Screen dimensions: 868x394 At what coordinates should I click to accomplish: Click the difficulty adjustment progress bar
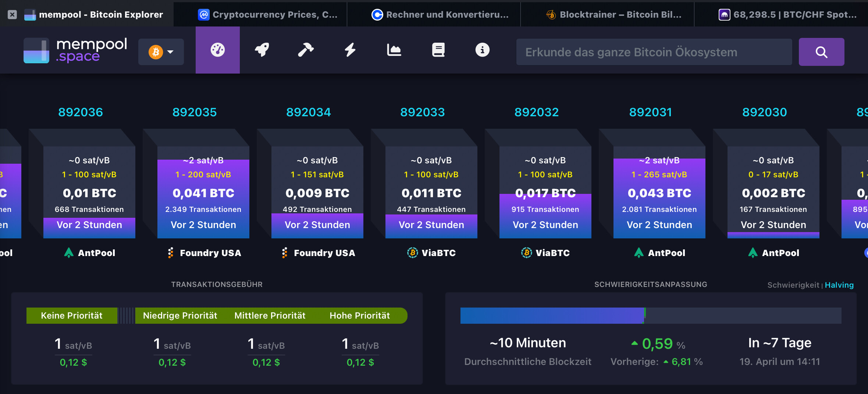pos(650,316)
